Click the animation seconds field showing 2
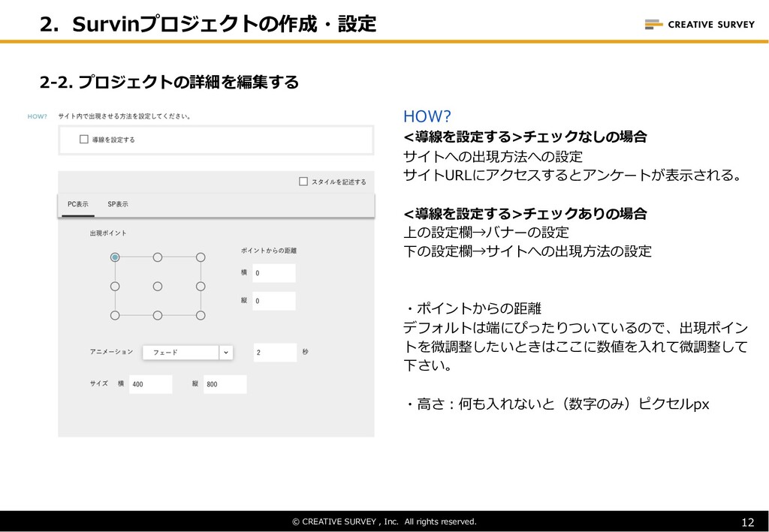The image size is (769, 532). pyautogui.click(x=275, y=353)
